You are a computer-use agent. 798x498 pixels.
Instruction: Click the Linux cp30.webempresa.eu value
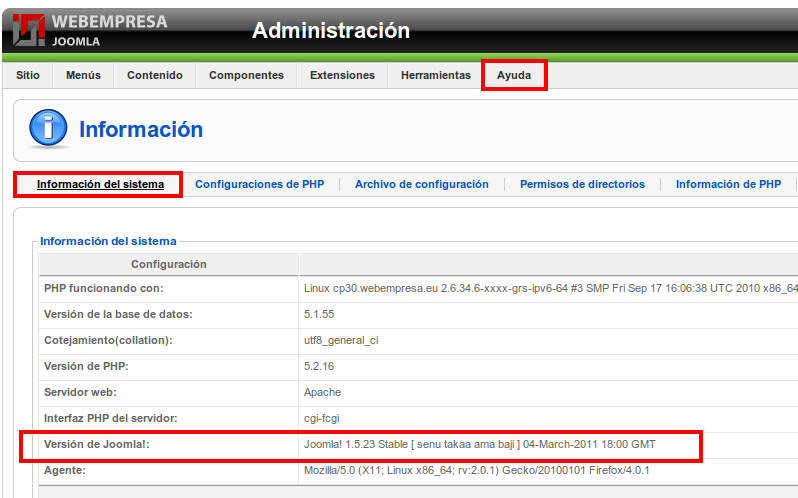click(551, 288)
